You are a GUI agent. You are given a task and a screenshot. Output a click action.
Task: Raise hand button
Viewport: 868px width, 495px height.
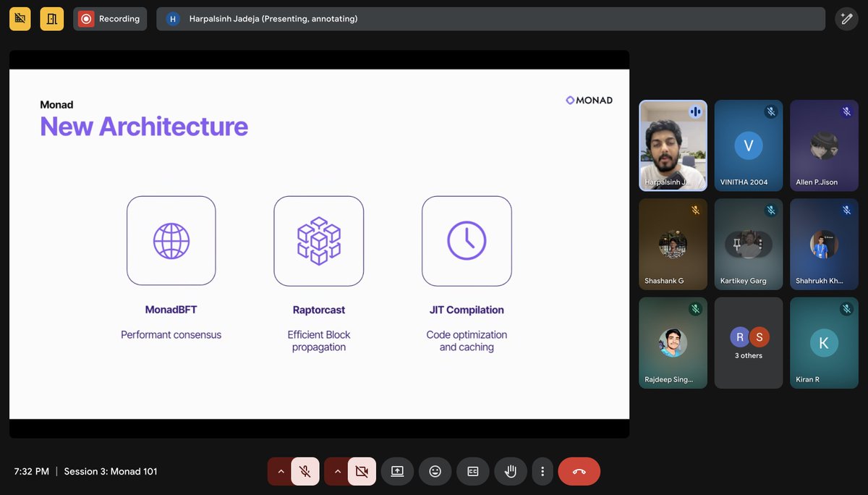click(x=511, y=471)
